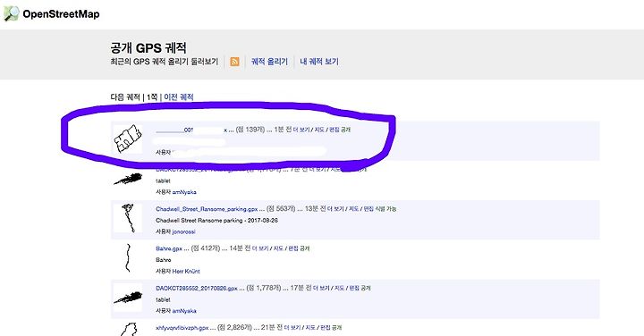Click 'tablet' description in the 1,778-point row

point(163,300)
